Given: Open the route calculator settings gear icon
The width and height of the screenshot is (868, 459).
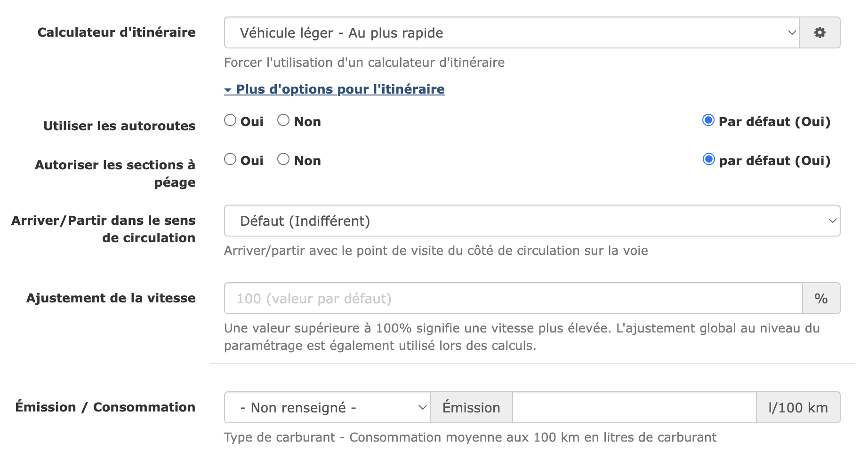Looking at the screenshot, I should coord(820,32).
